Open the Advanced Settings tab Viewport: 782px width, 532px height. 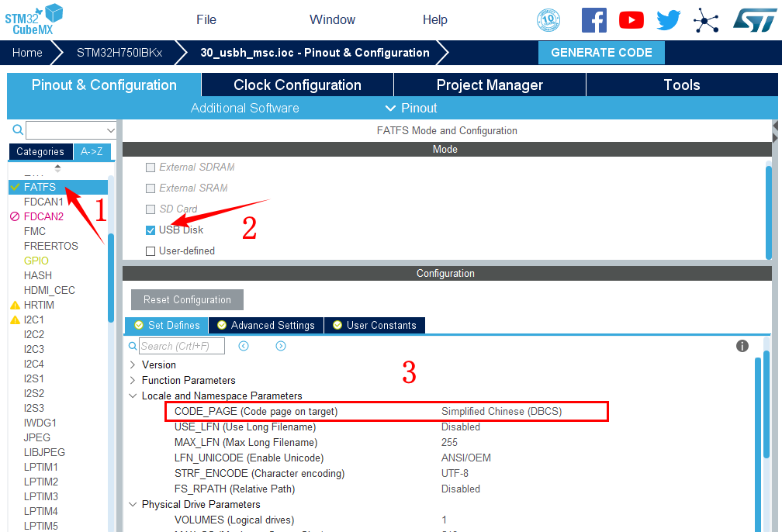pyautogui.click(x=265, y=325)
